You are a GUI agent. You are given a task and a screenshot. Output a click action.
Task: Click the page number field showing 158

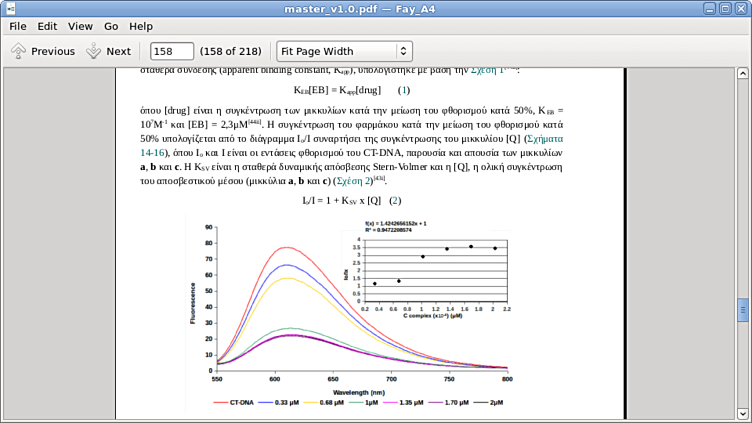tap(171, 51)
